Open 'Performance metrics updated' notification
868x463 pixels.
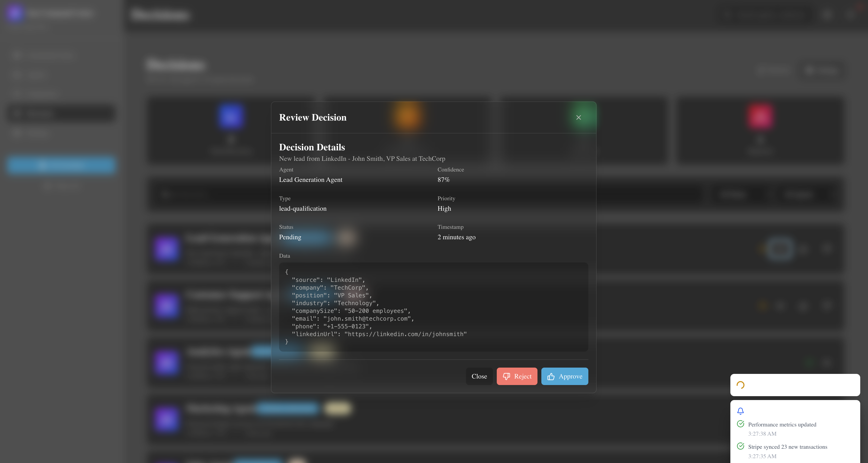[782, 424]
